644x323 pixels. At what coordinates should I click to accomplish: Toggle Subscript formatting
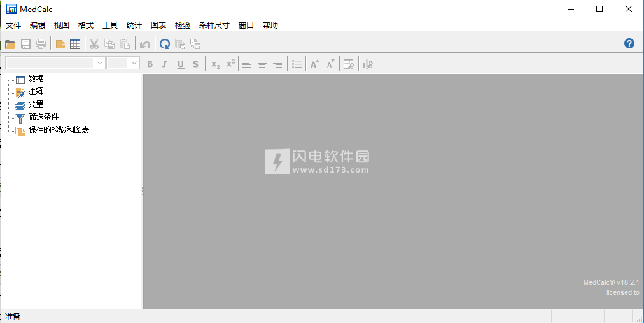point(215,64)
